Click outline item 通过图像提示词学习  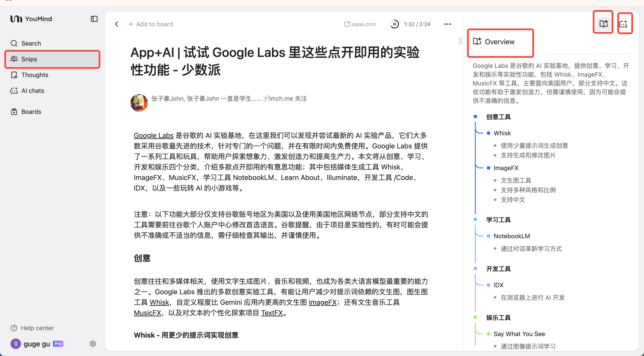coord(528,346)
